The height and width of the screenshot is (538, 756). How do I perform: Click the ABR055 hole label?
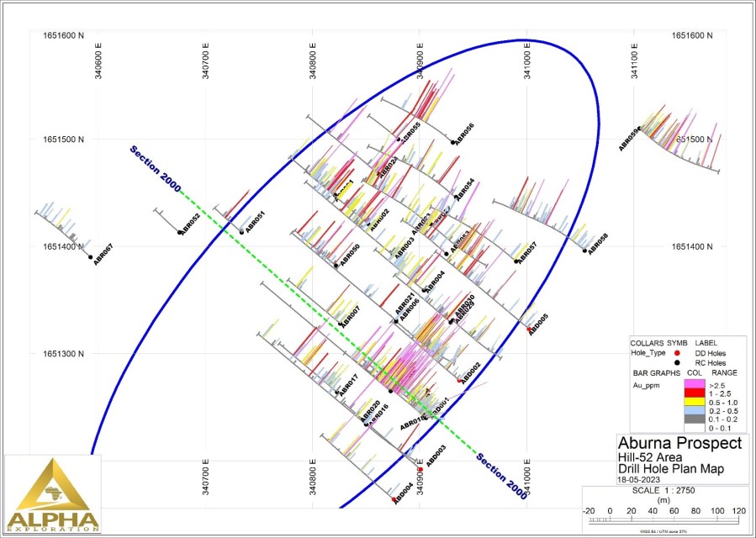tap(410, 132)
